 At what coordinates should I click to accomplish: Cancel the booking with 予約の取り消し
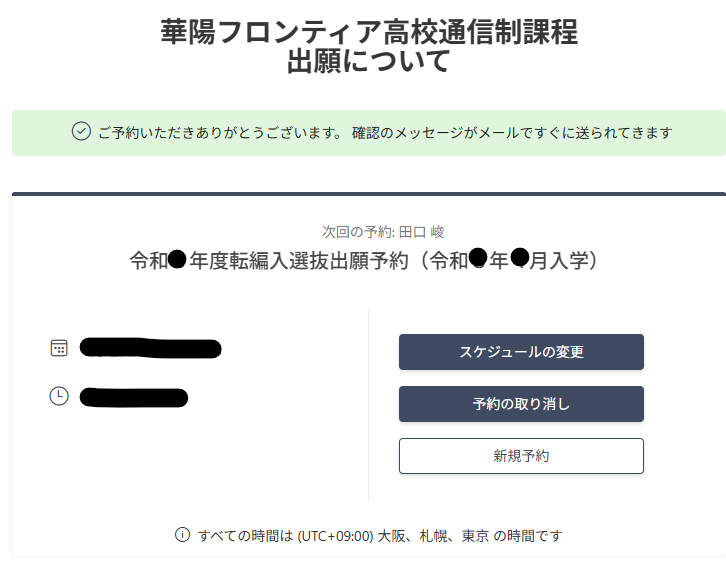[x=521, y=404]
